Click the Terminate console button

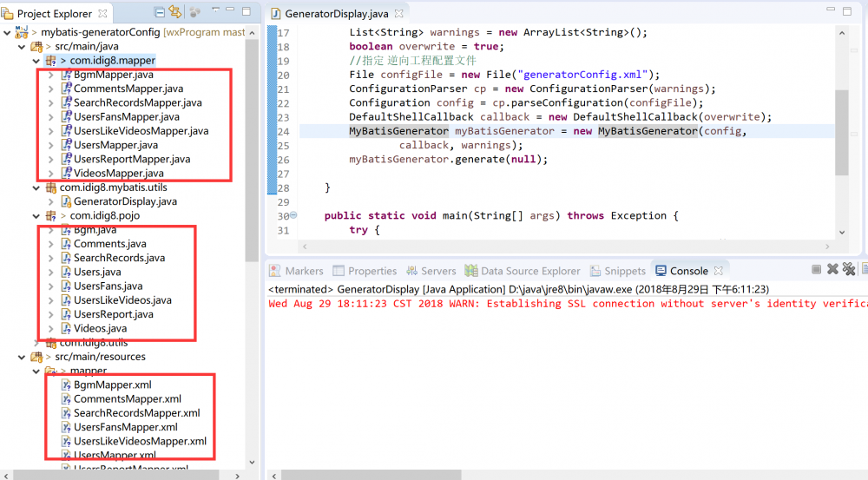[816, 270]
